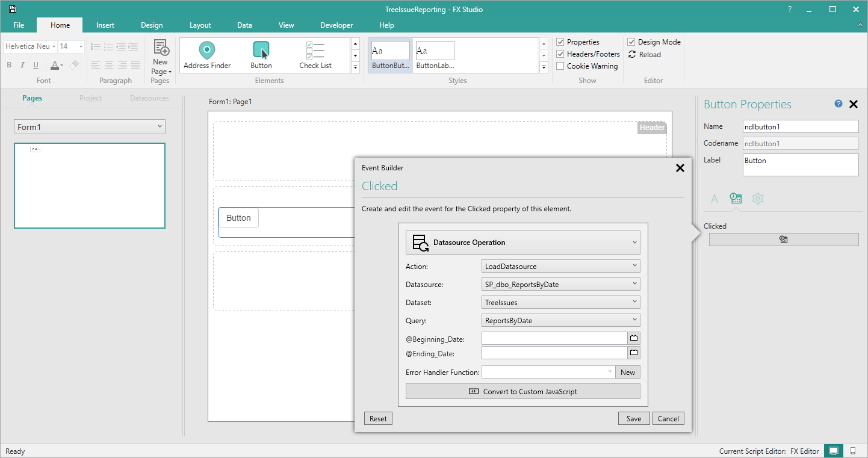Image resolution: width=868 pixels, height=458 pixels.
Task: Cancel the Event Builder dialog
Action: click(x=668, y=419)
